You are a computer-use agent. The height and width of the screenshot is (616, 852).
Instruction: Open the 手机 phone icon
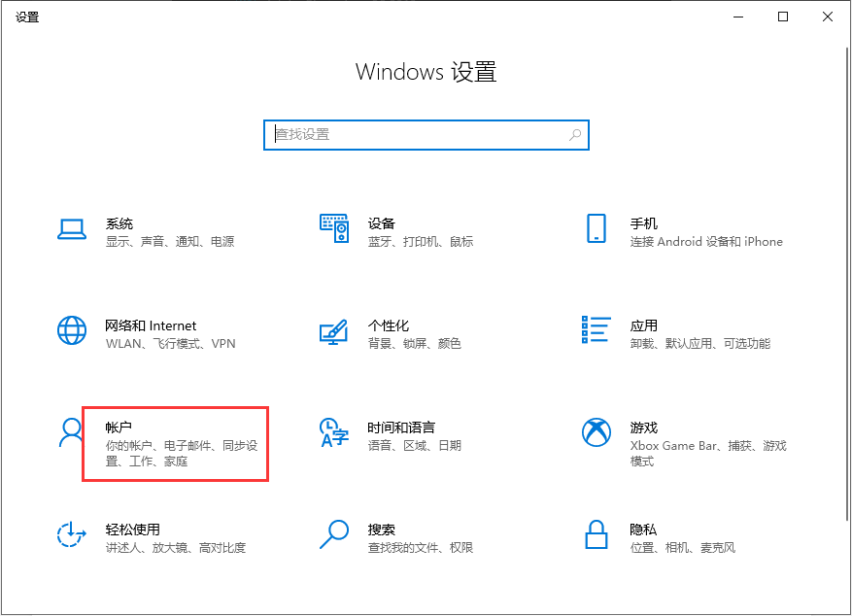pos(596,228)
